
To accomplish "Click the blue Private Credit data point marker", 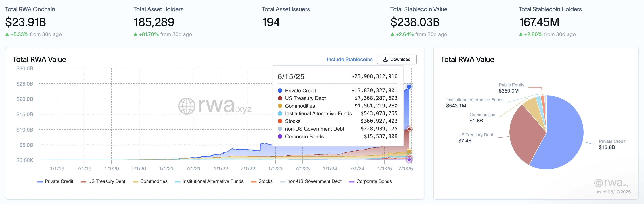I will click(409, 87).
